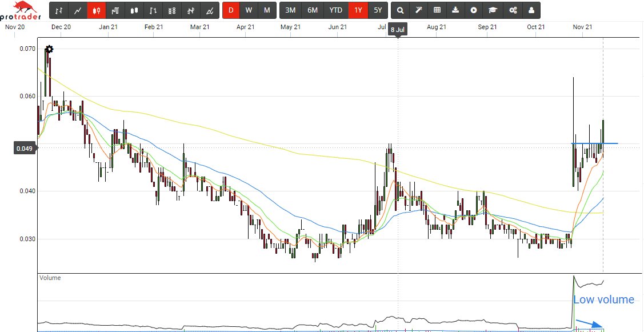Click the 0.060 price axis label
The image size is (644, 332).
click(27, 97)
